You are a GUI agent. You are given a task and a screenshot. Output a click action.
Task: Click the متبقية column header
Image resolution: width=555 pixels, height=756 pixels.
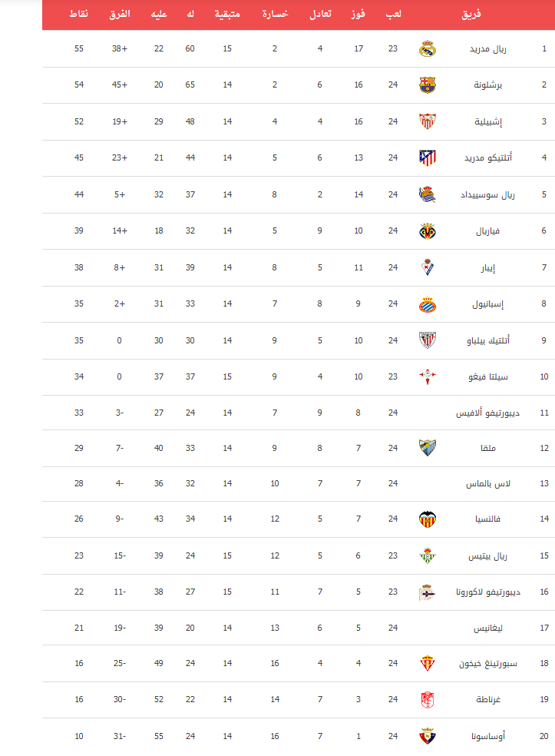[227, 14]
